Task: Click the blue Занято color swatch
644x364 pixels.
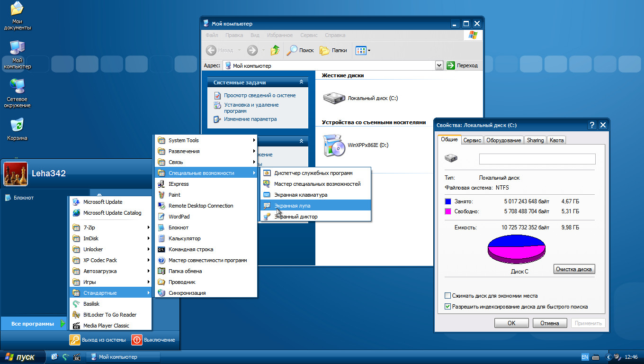Action: point(448,201)
